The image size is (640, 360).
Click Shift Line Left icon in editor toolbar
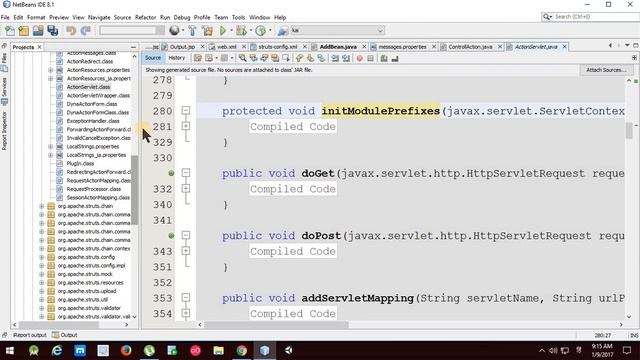click(x=335, y=58)
